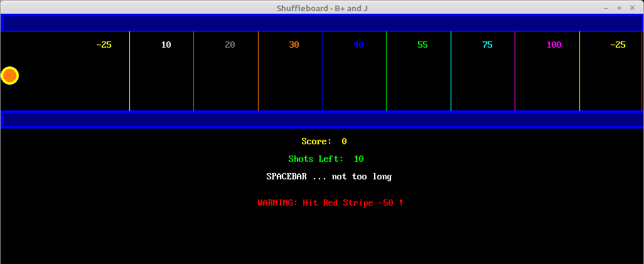Click the top blue border bar
644x264 pixels.
(321, 23)
